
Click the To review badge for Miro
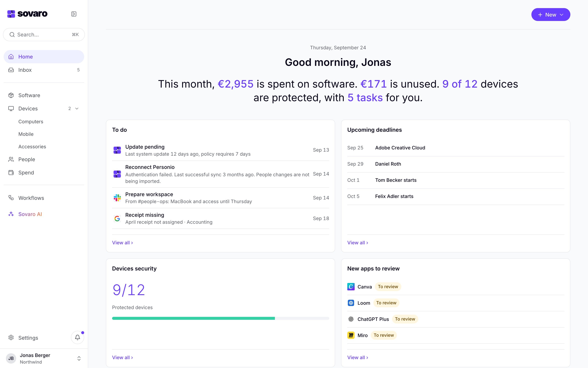(384, 335)
